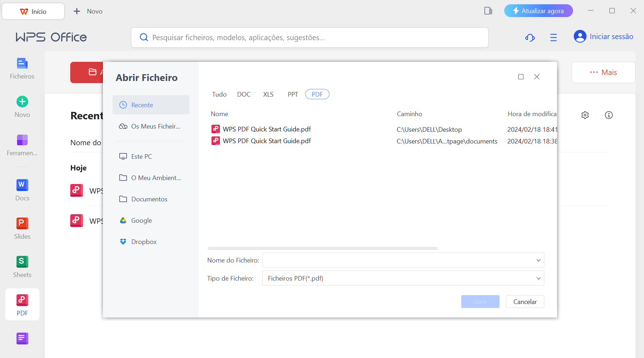644x358 pixels.
Task: Click Atualizar agora upgrade button
Action: click(538, 11)
